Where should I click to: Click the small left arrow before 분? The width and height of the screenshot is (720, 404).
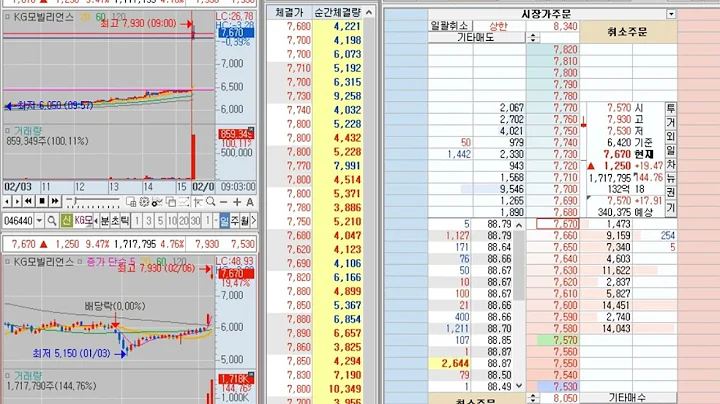point(96,221)
